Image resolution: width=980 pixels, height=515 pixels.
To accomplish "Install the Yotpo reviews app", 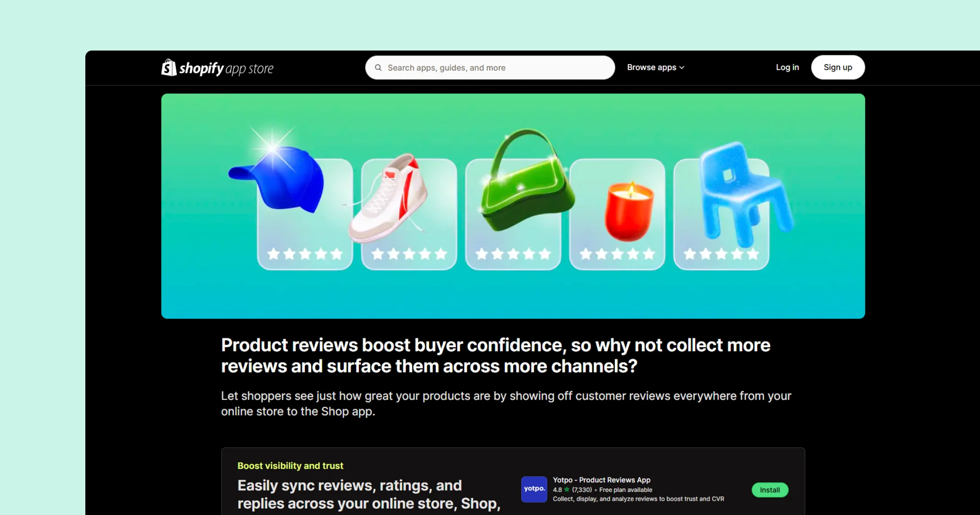I will click(769, 490).
